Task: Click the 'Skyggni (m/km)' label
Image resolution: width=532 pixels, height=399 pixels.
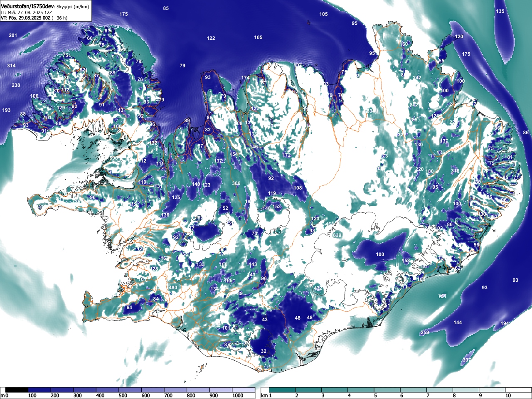Action: [x=73, y=7]
